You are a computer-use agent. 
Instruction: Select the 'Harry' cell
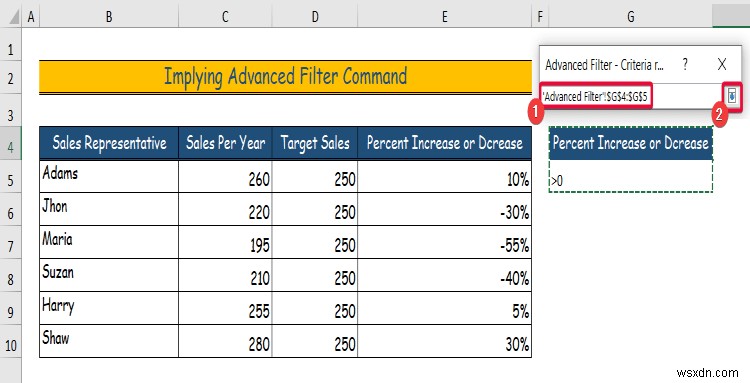click(x=109, y=308)
